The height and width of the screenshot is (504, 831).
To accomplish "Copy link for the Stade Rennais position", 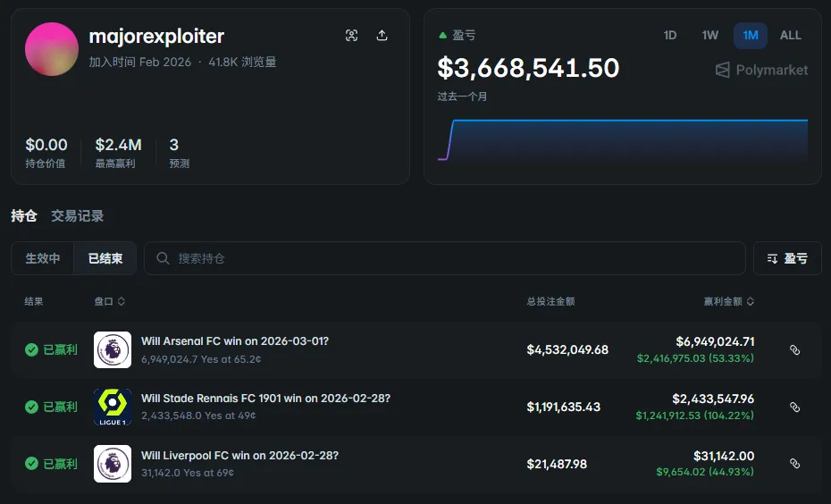I will tap(794, 407).
